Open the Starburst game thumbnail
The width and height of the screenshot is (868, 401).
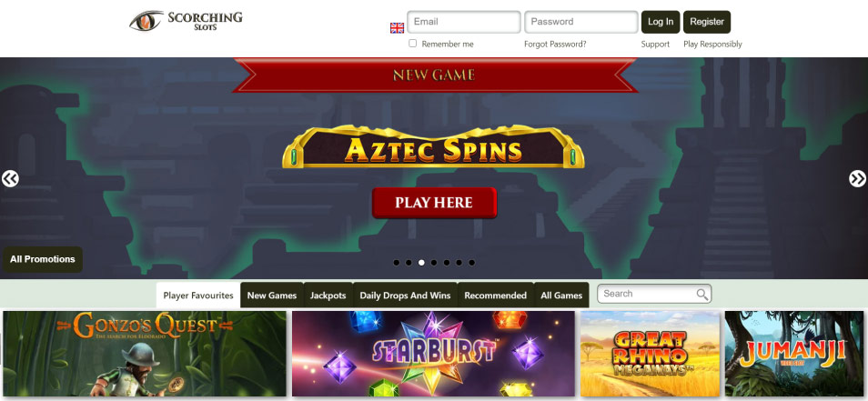click(x=433, y=354)
